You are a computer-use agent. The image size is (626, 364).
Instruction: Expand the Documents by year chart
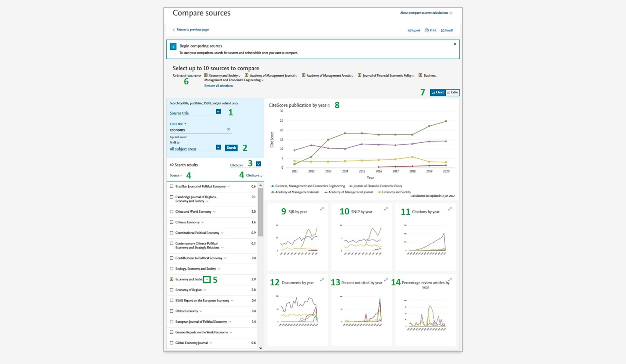coord(322,280)
